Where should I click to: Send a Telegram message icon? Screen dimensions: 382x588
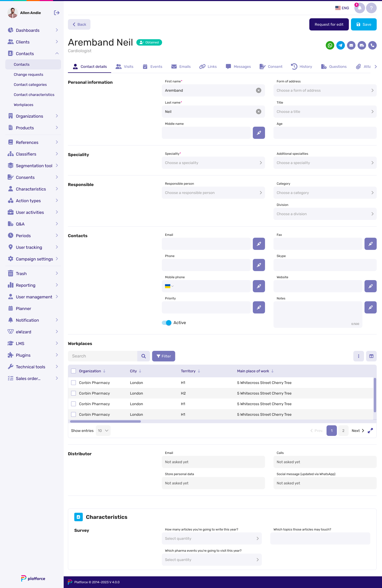click(340, 45)
